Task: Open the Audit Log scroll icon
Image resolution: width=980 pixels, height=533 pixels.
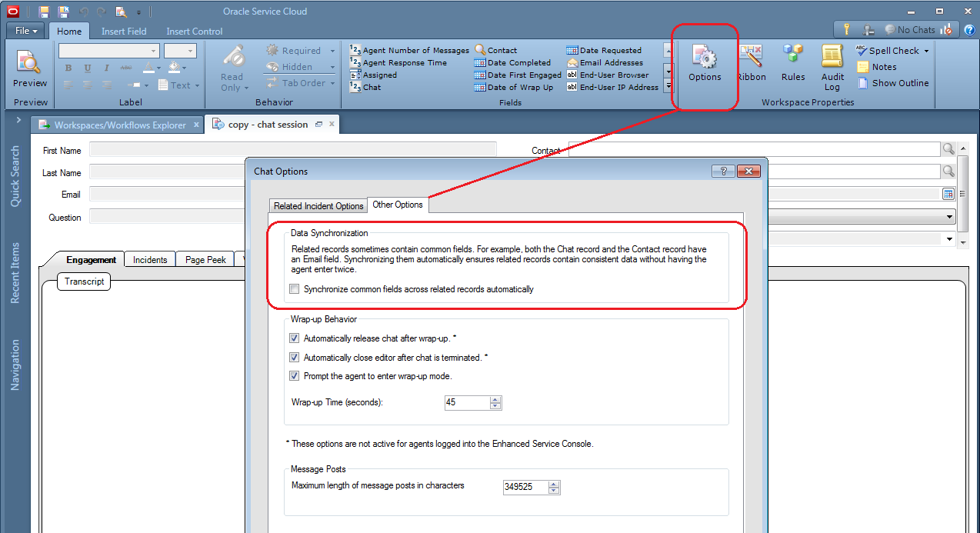Action: click(x=832, y=56)
